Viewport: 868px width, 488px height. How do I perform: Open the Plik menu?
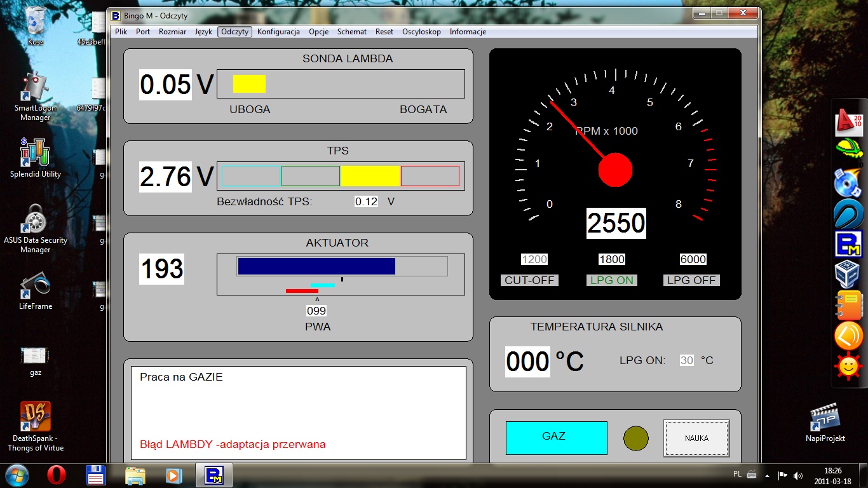click(x=121, y=32)
